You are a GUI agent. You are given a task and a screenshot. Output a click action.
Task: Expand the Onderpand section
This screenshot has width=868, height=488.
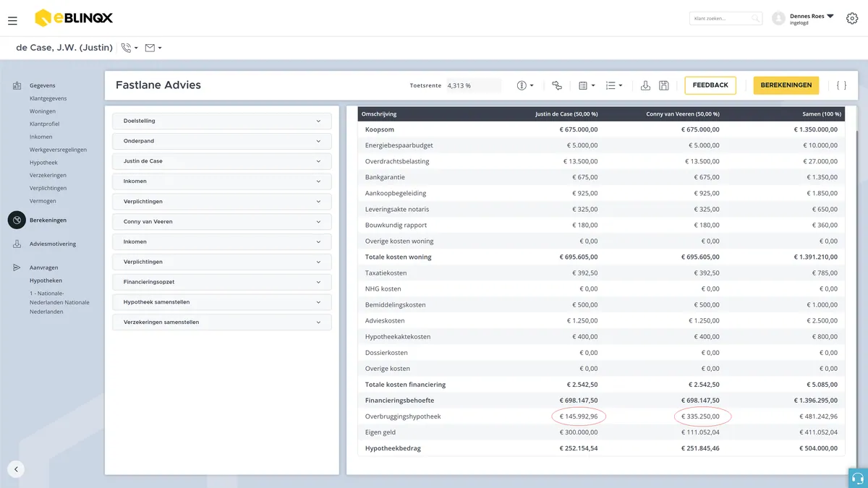pos(222,141)
